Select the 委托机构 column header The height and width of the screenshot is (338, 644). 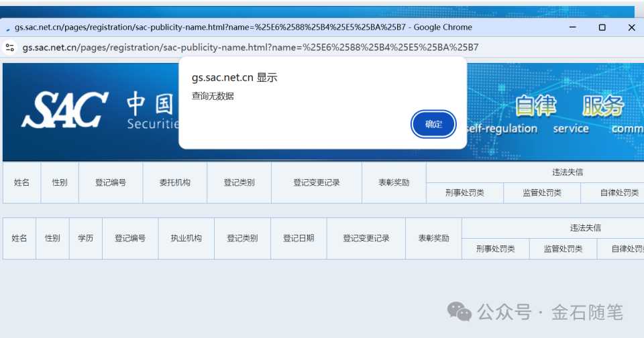coord(175,183)
